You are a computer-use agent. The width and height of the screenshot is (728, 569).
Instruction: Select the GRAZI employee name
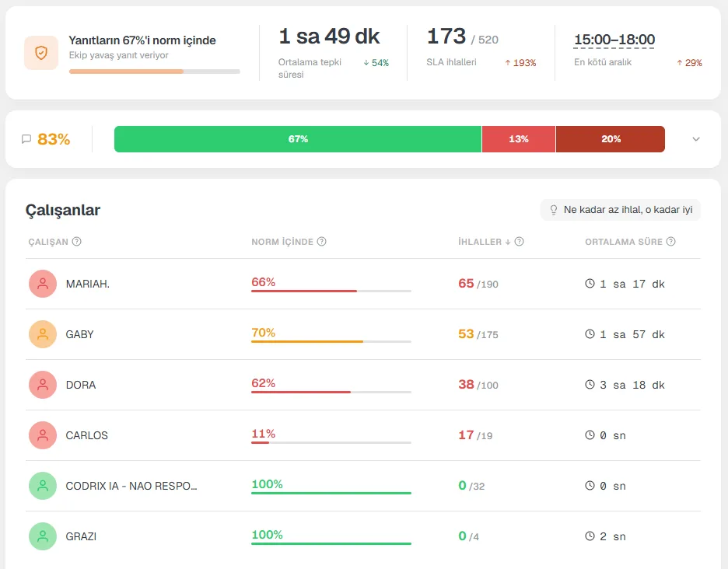click(x=81, y=537)
